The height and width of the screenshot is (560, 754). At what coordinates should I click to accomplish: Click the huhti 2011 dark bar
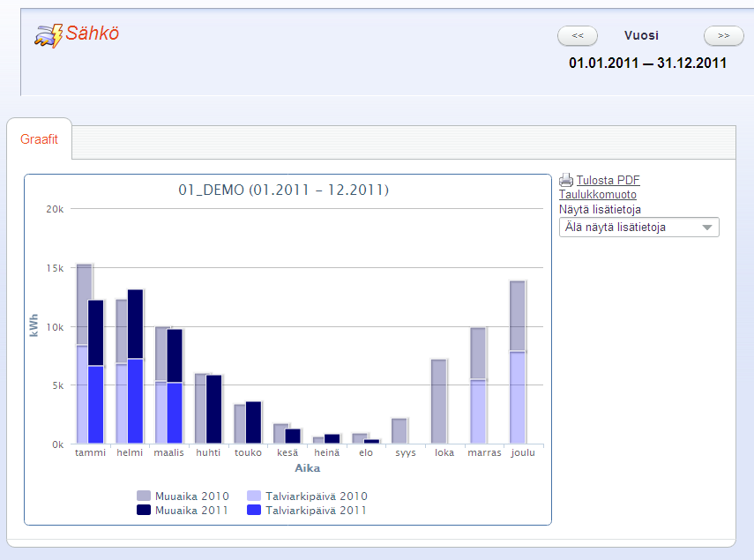pyautogui.click(x=214, y=409)
